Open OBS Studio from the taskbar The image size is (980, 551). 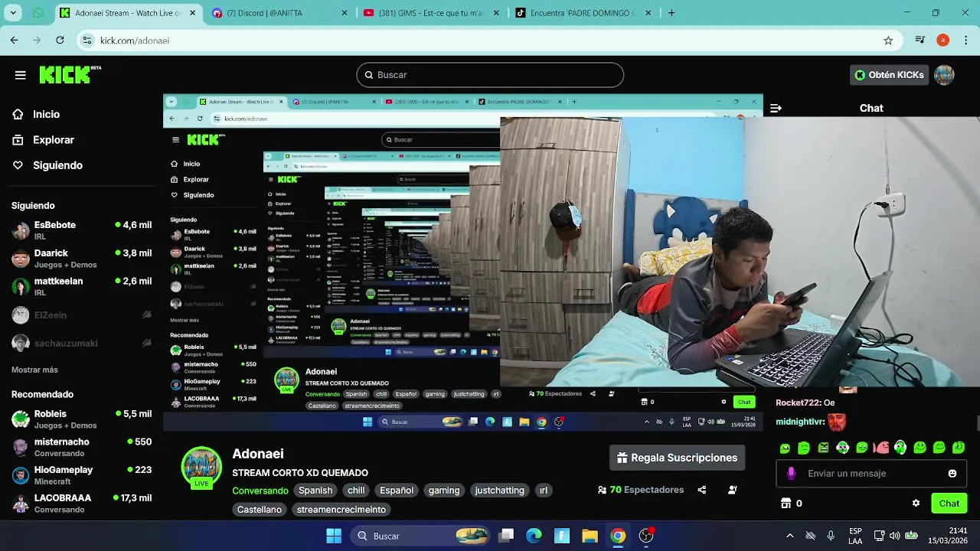pyautogui.click(x=646, y=536)
